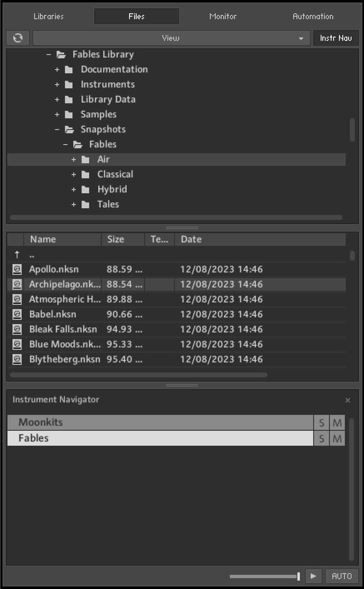Image resolution: width=364 pixels, height=589 pixels.
Task: Switch to the Automation tab
Action: 312,16
